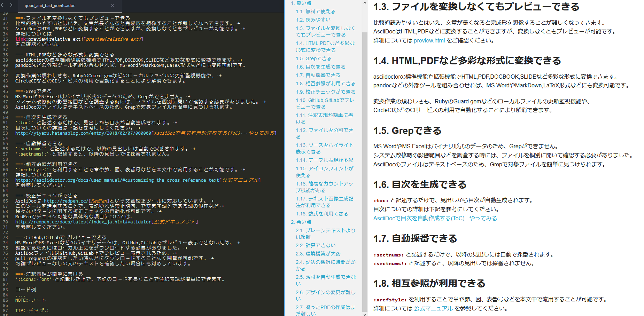Click the back navigation arrow in editor

[x=2, y=5]
